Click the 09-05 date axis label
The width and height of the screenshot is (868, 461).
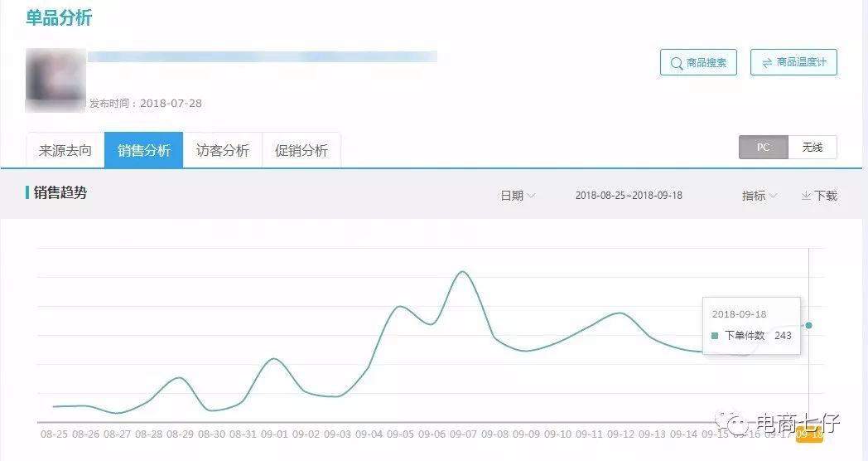[x=400, y=434]
